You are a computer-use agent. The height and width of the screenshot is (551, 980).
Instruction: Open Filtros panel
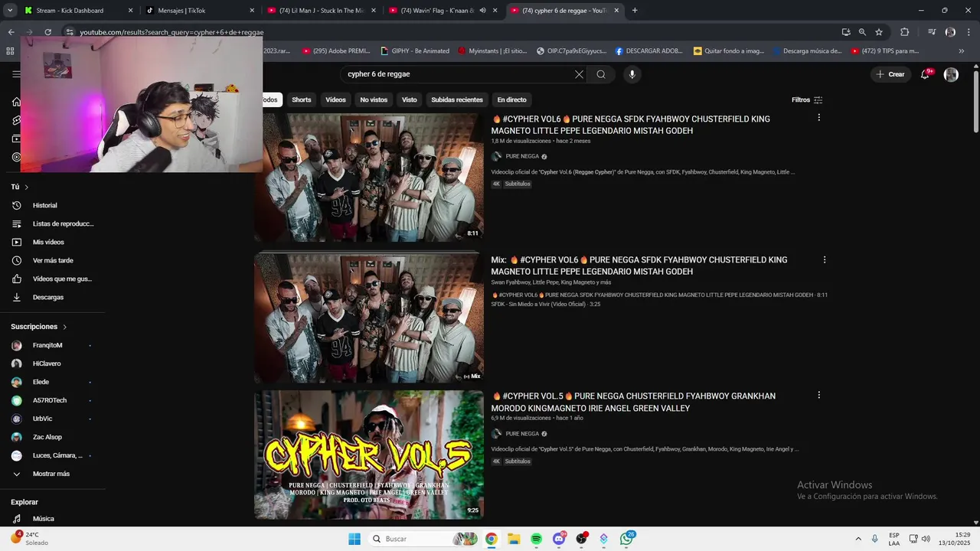click(x=807, y=99)
